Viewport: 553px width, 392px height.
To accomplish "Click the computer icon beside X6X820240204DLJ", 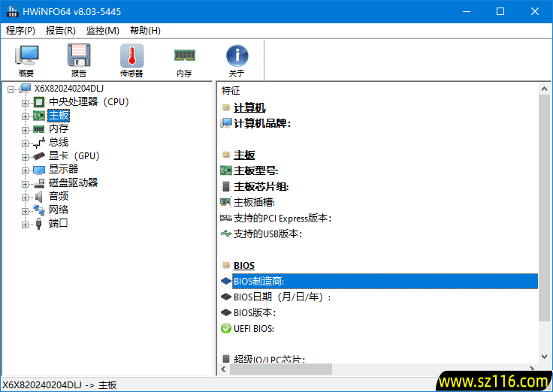I will pyautogui.click(x=25, y=89).
